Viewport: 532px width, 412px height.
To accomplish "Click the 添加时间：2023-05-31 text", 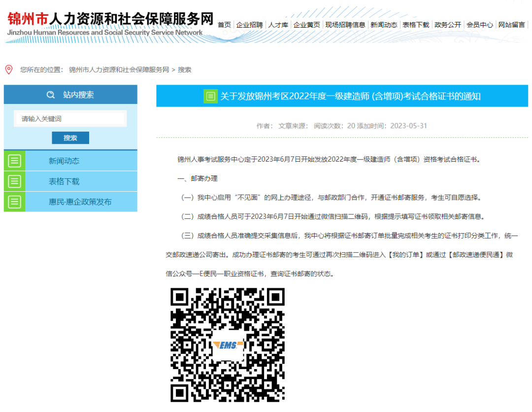I will [x=392, y=126].
